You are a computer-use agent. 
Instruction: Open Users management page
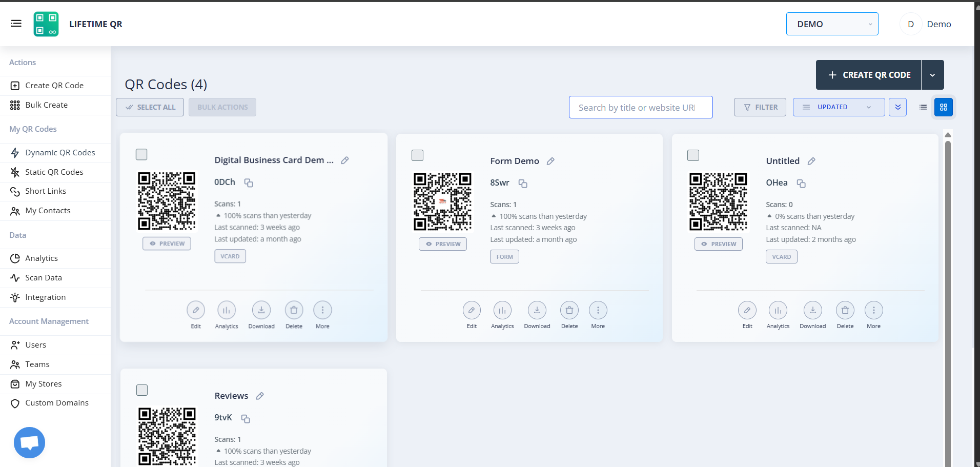(55, 345)
